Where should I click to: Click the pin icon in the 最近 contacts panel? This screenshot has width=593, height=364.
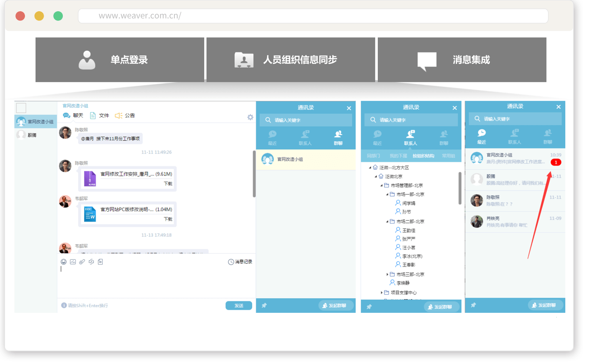[473, 305]
